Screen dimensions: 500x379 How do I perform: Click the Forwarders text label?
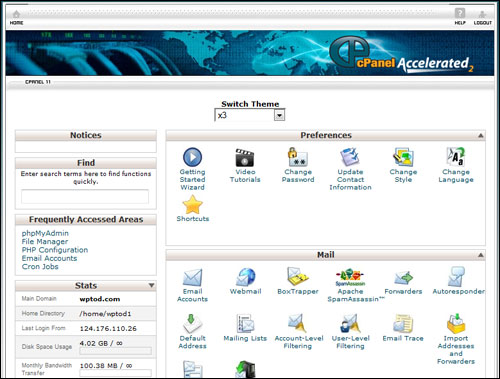coord(403,291)
